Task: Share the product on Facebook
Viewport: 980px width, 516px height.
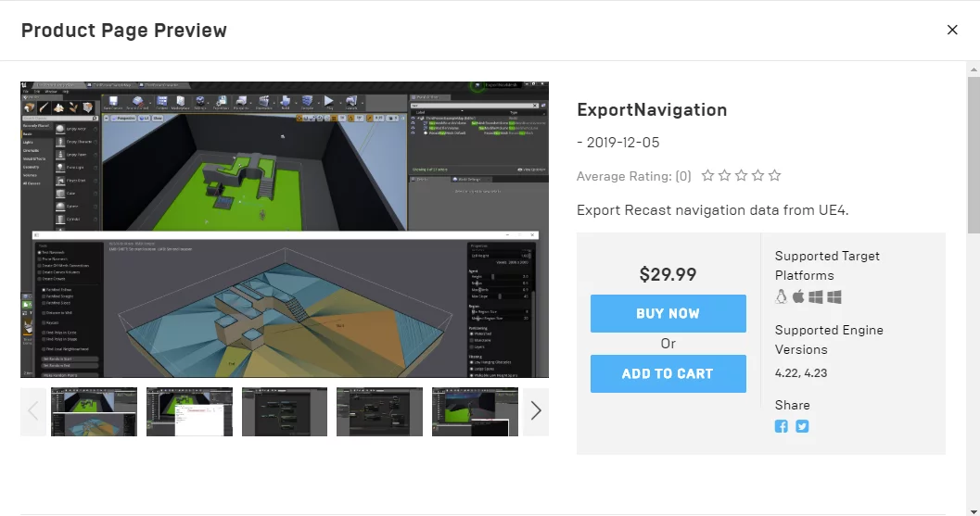Action: coord(782,426)
